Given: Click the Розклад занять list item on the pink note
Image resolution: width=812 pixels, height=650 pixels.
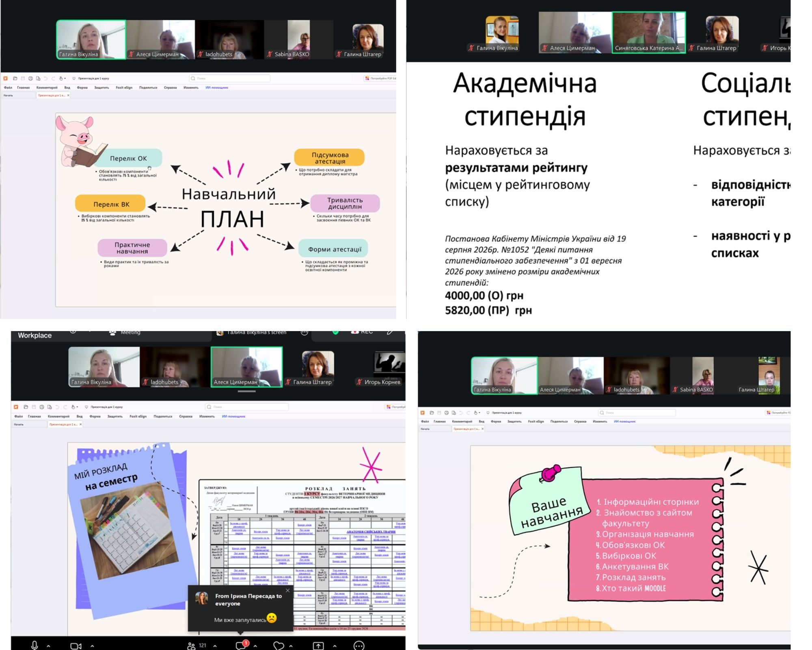Looking at the screenshot, I should pyautogui.click(x=631, y=577).
